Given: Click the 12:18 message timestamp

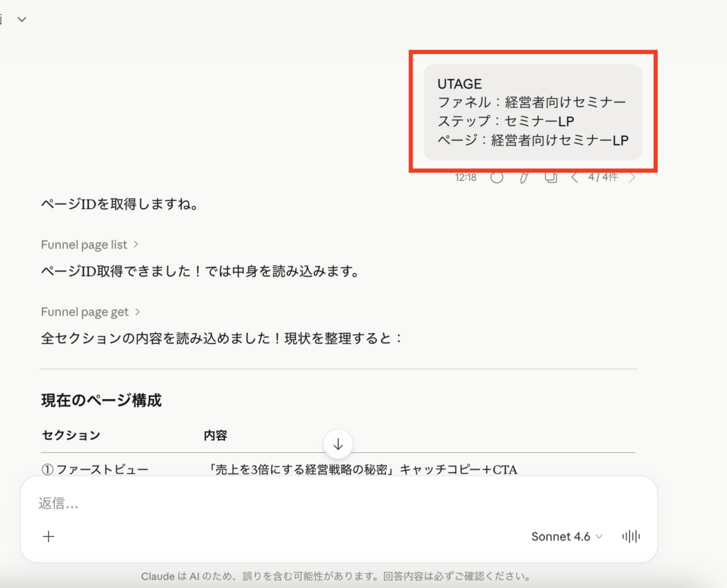Looking at the screenshot, I should pyautogui.click(x=466, y=178).
